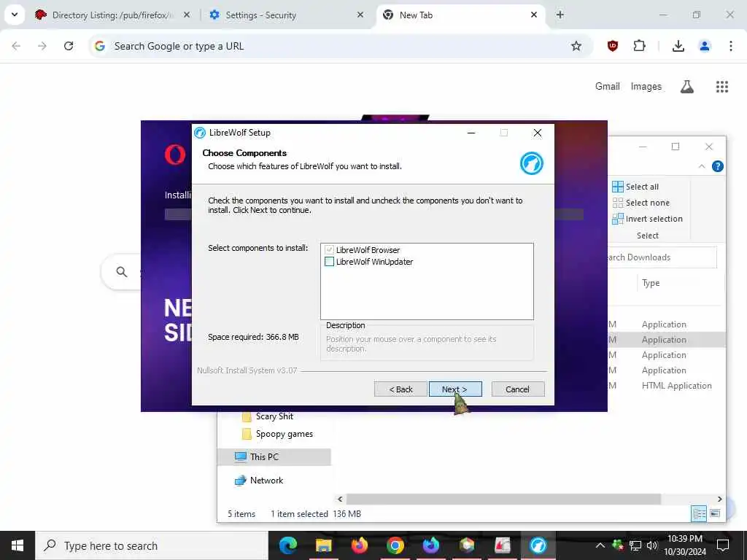Click Next in LibreWolf Setup
The width and height of the screenshot is (747, 560).
tap(455, 389)
